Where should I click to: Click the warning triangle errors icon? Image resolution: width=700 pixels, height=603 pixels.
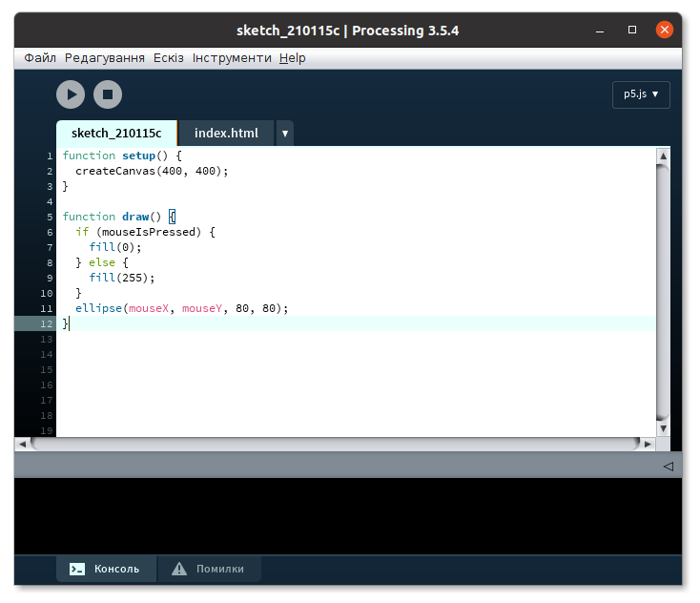[x=179, y=569]
